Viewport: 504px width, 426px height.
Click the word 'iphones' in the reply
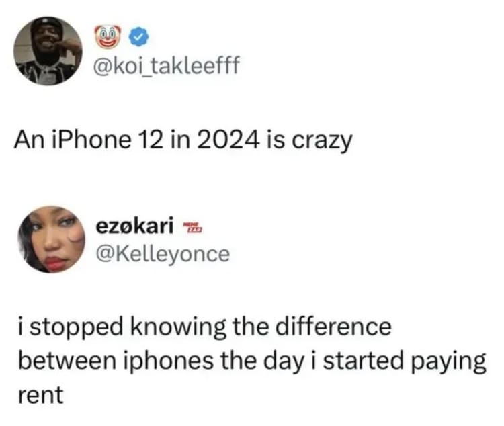click(167, 361)
